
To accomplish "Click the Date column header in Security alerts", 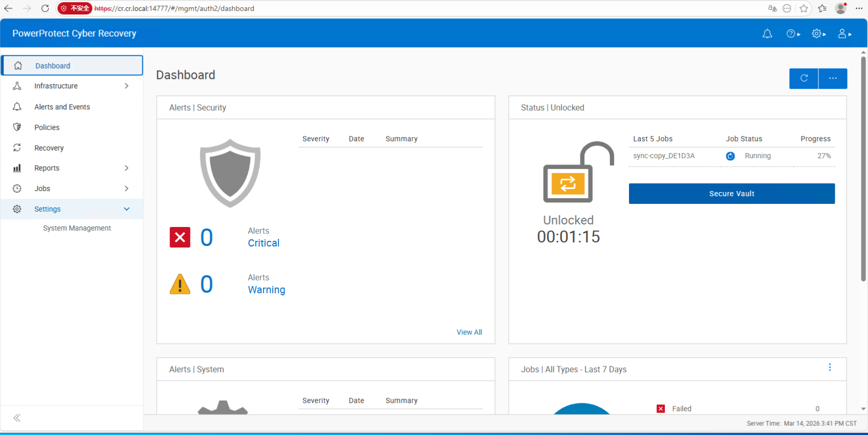I will [x=356, y=139].
